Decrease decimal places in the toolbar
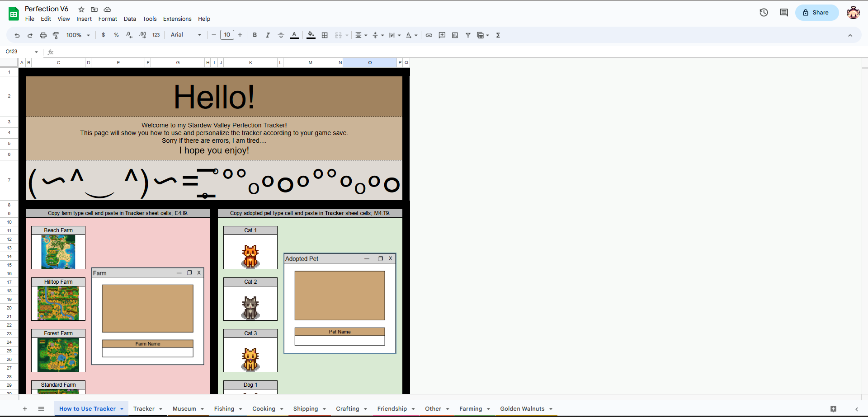 coord(129,35)
